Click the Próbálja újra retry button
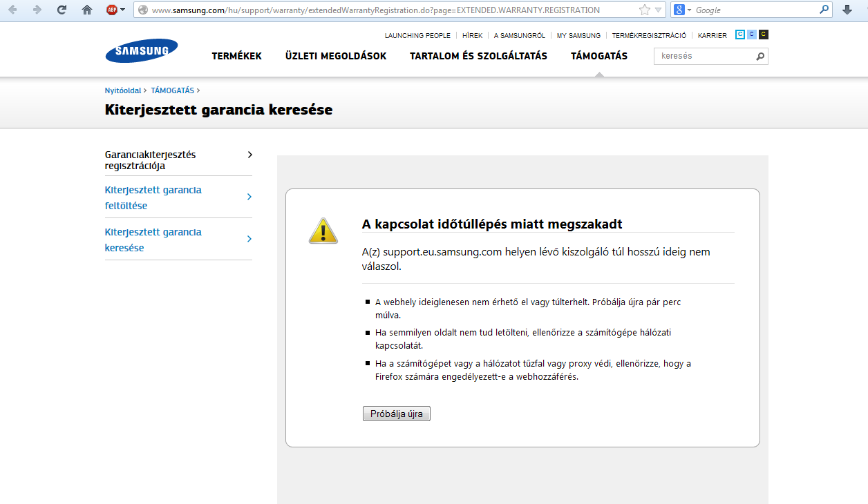 tap(397, 414)
